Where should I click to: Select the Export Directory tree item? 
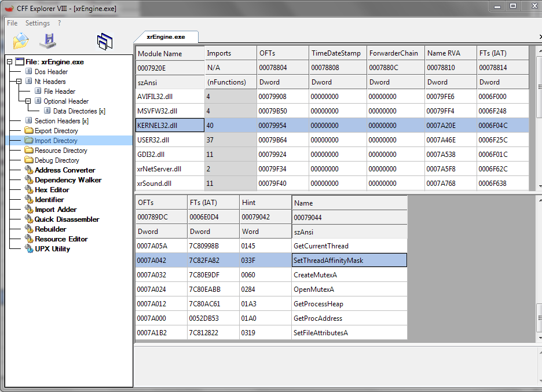(56, 131)
